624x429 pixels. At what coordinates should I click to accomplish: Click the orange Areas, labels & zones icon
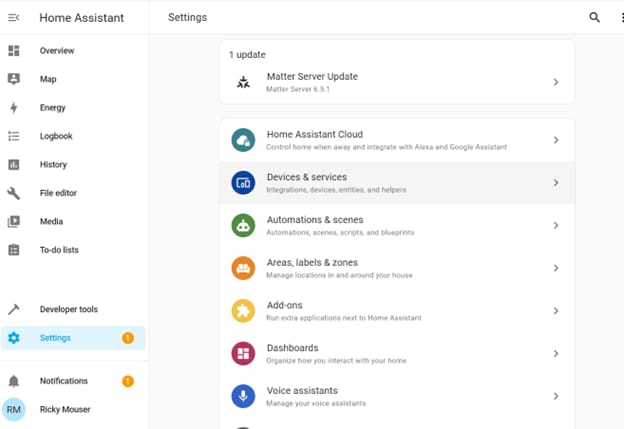tap(243, 268)
